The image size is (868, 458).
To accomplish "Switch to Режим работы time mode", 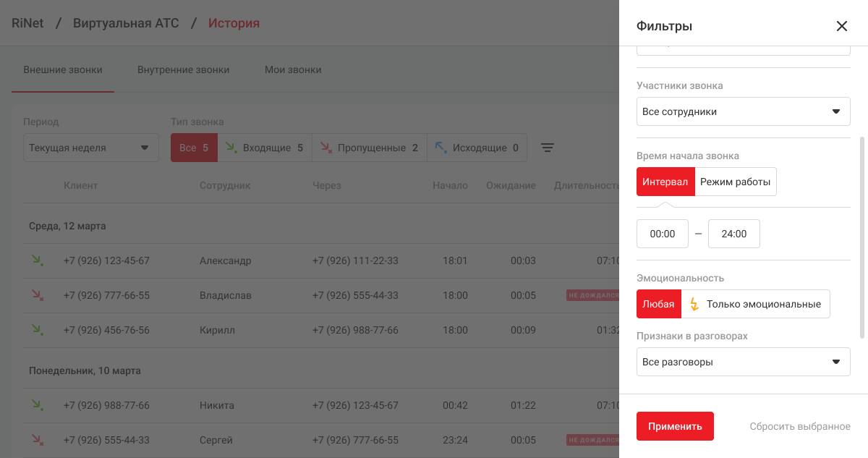I will click(736, 182).
